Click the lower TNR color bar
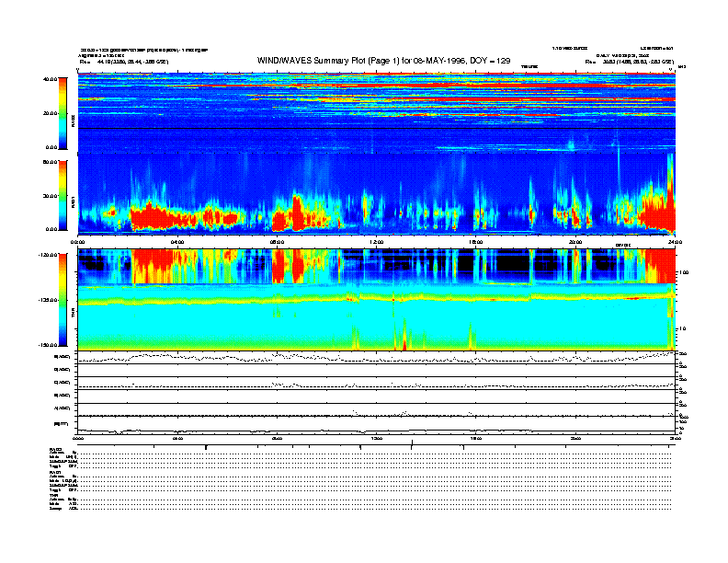The width and height of the screenshot is (728, 563). click(x=63, y=300)
